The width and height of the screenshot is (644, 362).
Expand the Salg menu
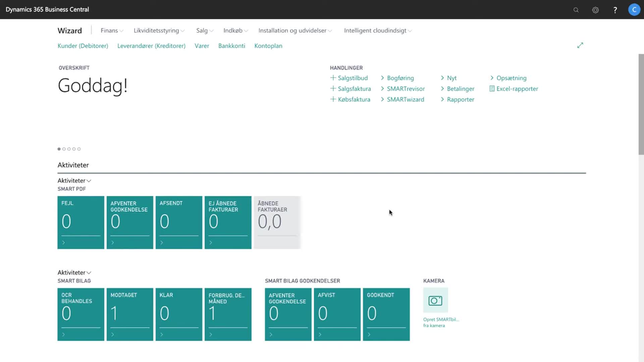[205, 31]
